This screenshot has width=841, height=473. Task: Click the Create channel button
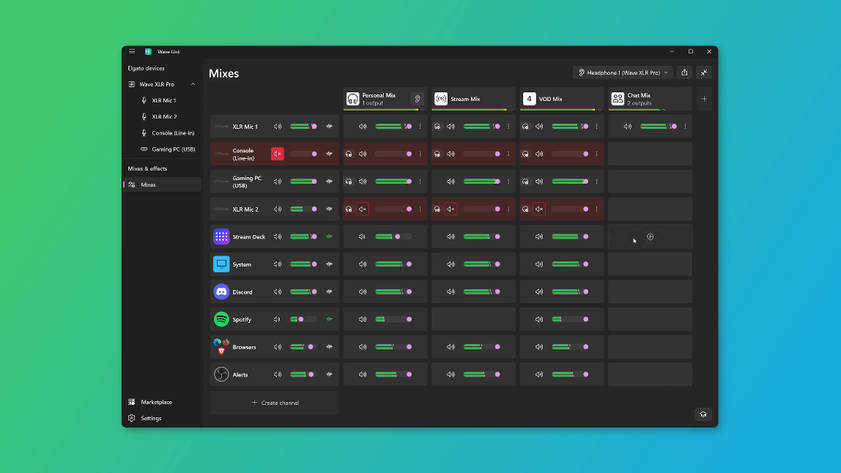coord(274,403)
